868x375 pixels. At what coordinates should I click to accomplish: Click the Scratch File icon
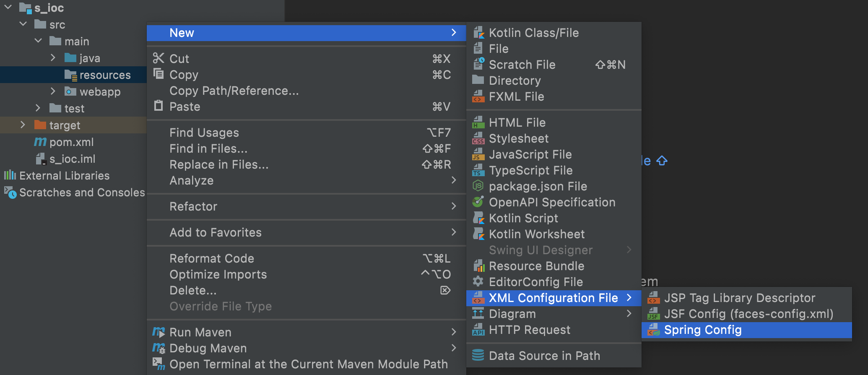(478, 65)
